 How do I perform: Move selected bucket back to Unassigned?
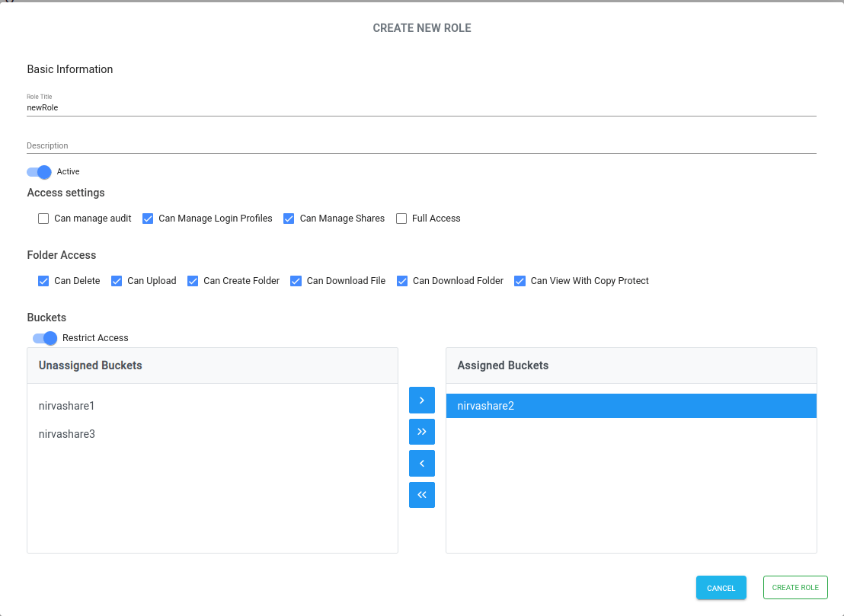[x=421, y=463]
